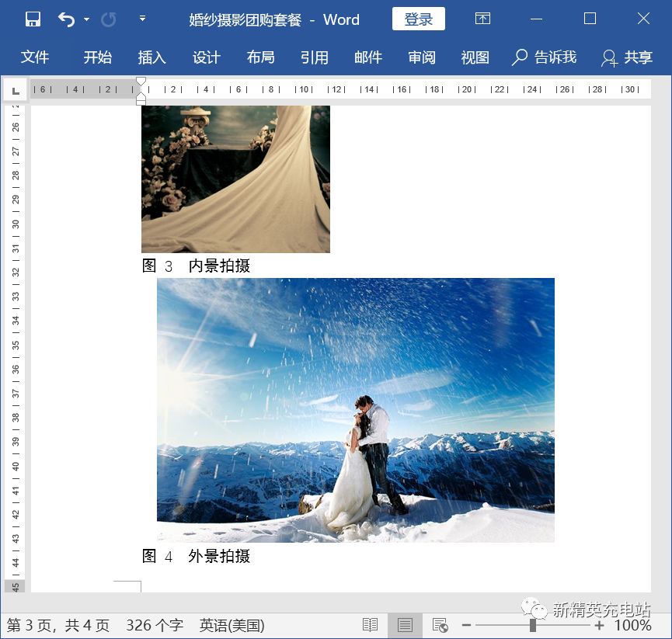The width and height of the screenshot is (672, 639).
Task: Switch to the 引用 tab
Action: 315,57
